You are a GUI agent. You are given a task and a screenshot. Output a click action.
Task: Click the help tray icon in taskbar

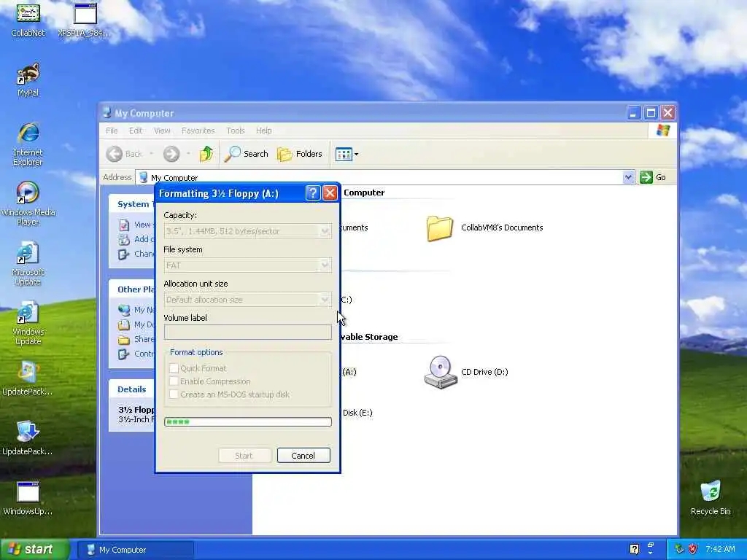(x=634, y=550)
